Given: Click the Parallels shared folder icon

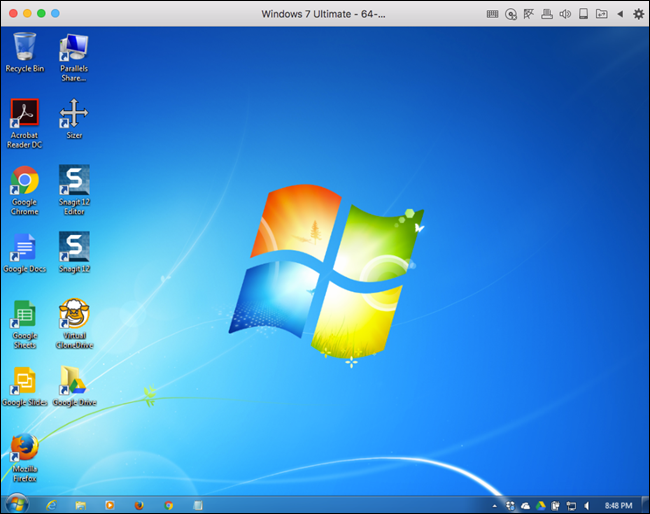Looking at the screenshot, I should (x=601, y=14).
